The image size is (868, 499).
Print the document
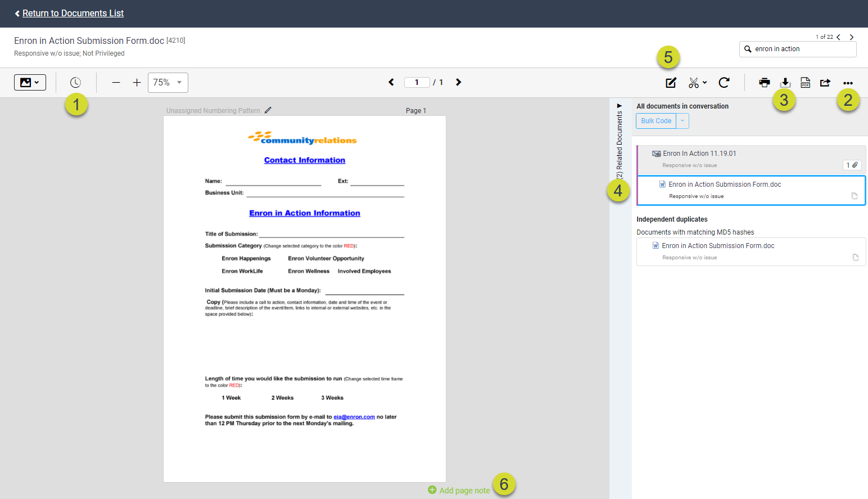765,83
